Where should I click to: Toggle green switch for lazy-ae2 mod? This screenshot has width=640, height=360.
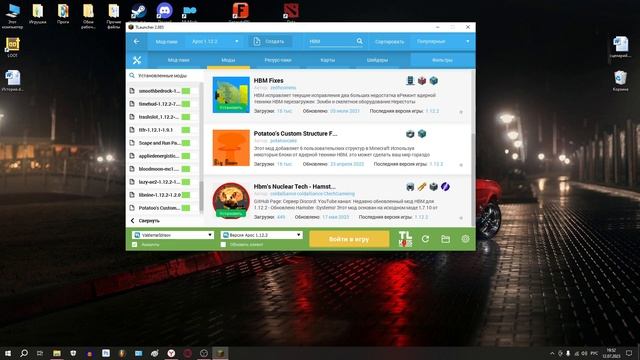[x=186, y=182]
